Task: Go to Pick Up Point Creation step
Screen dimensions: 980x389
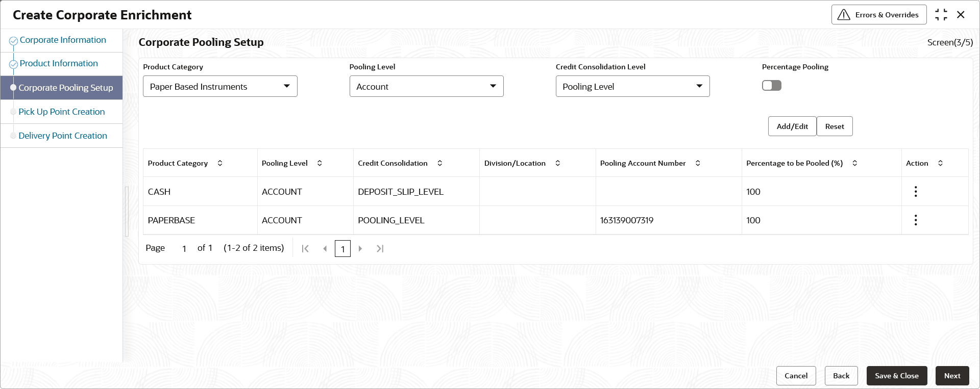Action: pyautogui.click(x=62, y=112)
